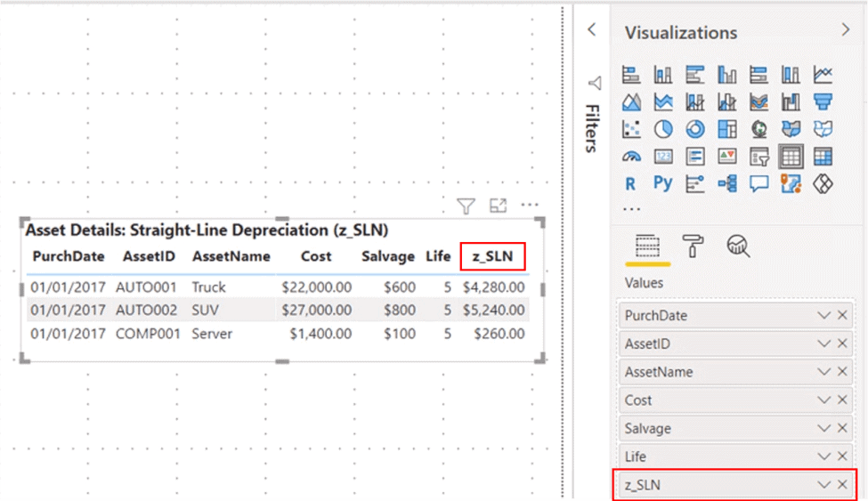Switch to the Fields well tab

tap(647, 246)
